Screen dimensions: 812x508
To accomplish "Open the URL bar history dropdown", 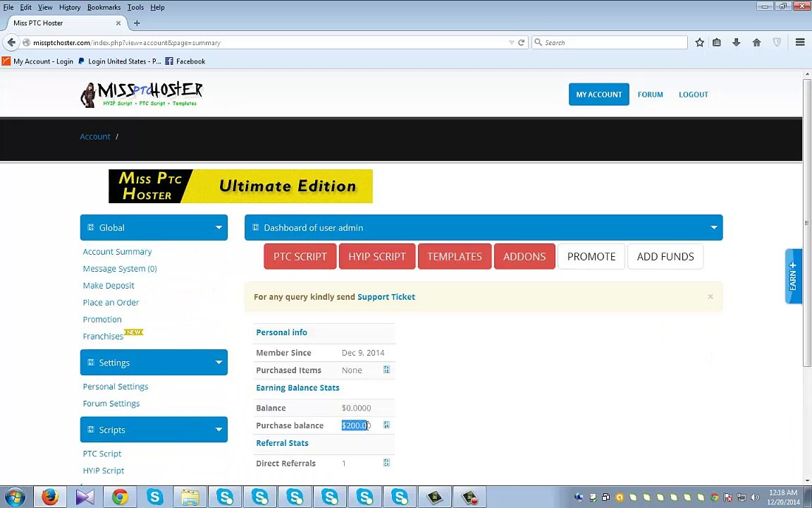I will point(511,42).
